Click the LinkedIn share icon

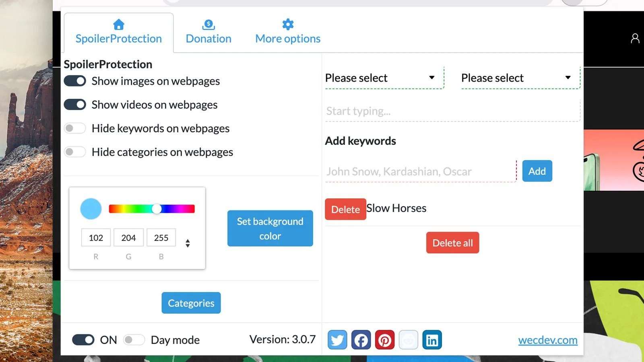coord(432,340)
